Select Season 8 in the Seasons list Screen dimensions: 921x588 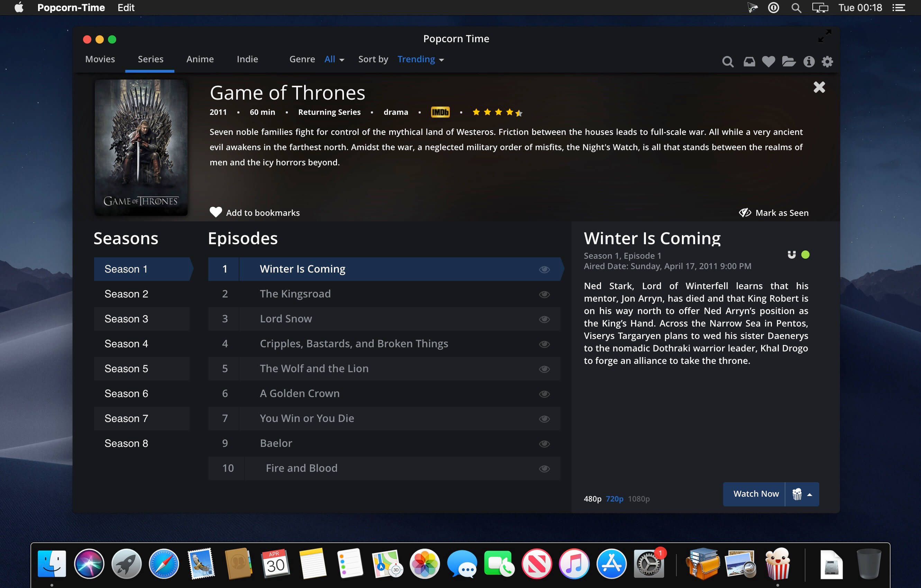click(142, 443)
